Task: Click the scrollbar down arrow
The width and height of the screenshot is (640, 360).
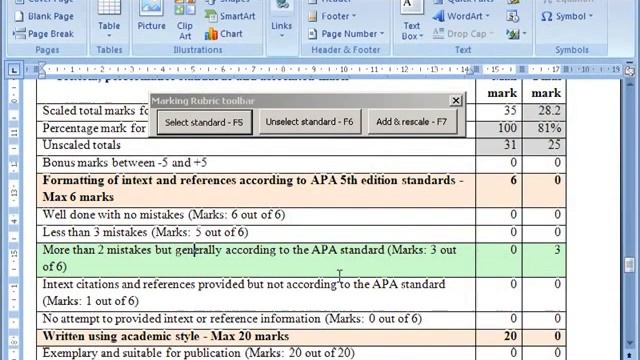Action: point(629,343)
